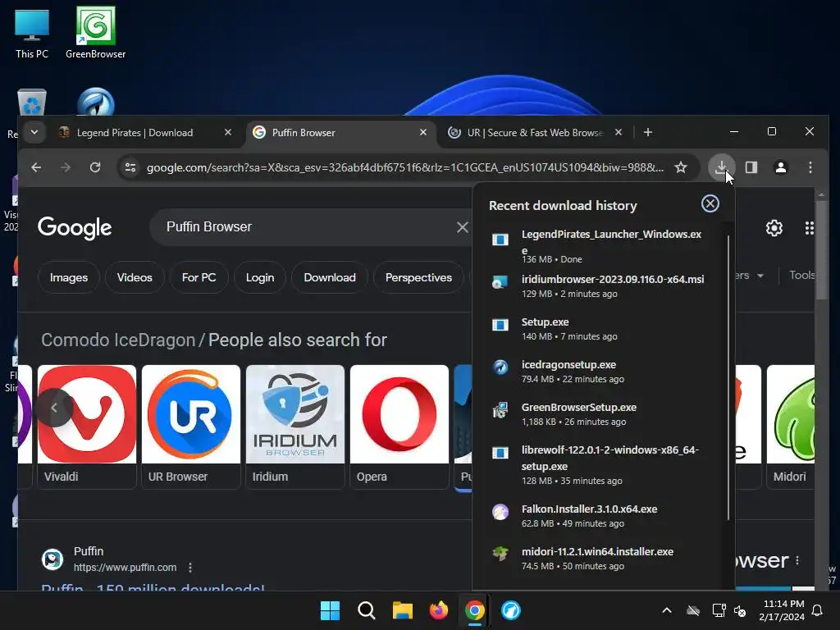840x630 pixels.
Task: Open Google quick settings gear
Action: click(774, 228)
